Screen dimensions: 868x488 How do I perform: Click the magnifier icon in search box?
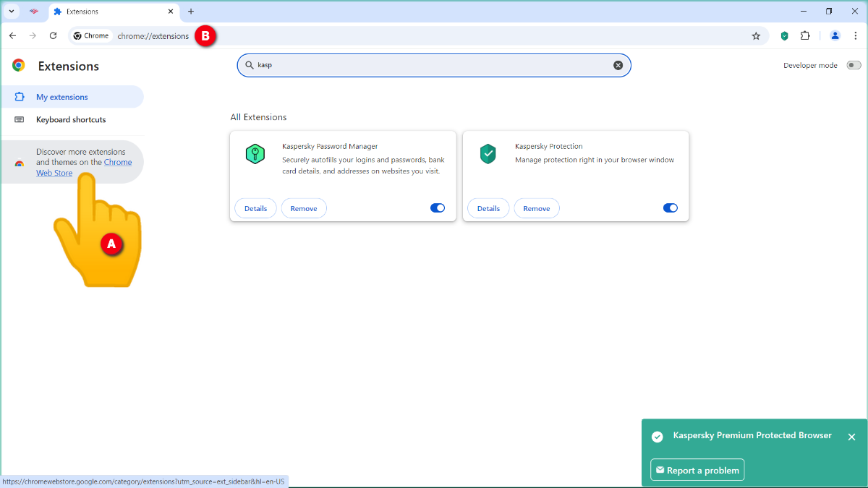click(249, 65)
